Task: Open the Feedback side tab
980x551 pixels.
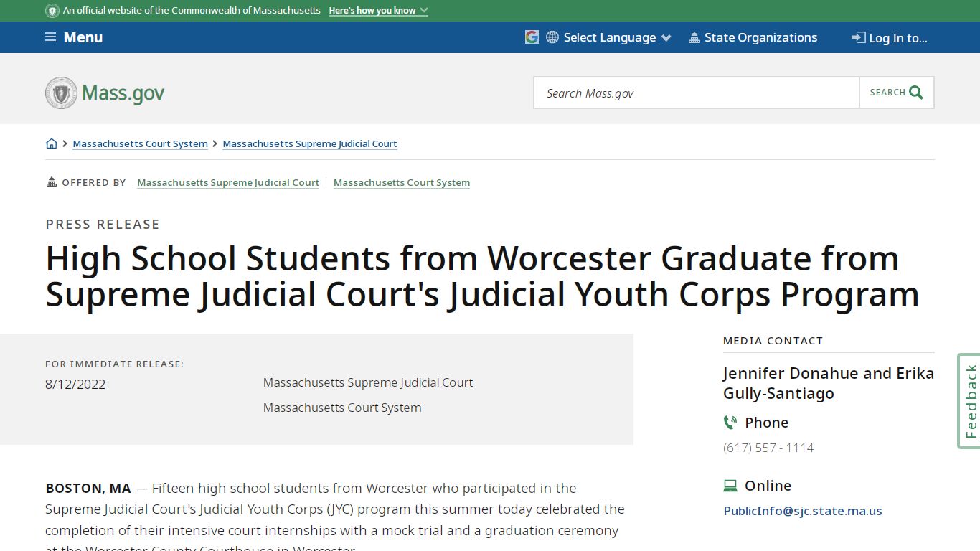Action: click(970, 401)
